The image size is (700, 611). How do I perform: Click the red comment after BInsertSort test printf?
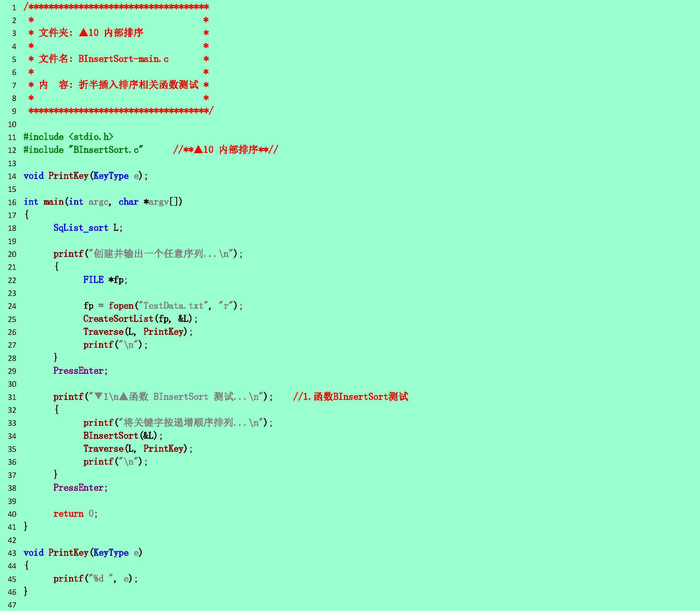tap(350, 397)
